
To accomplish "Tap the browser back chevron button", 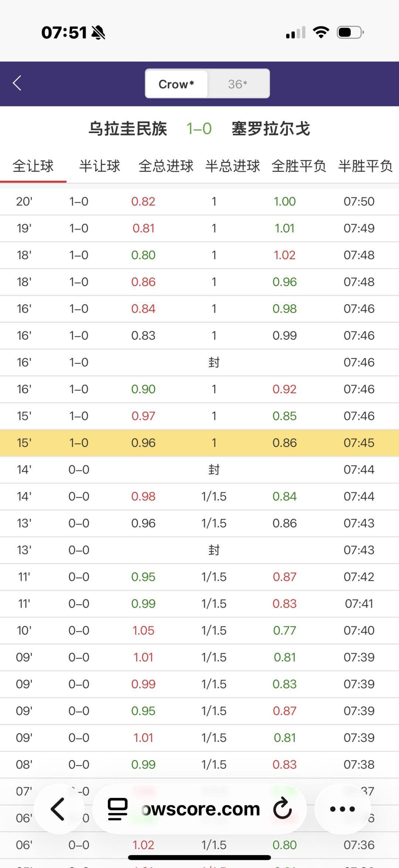I will tap(58, 809).
